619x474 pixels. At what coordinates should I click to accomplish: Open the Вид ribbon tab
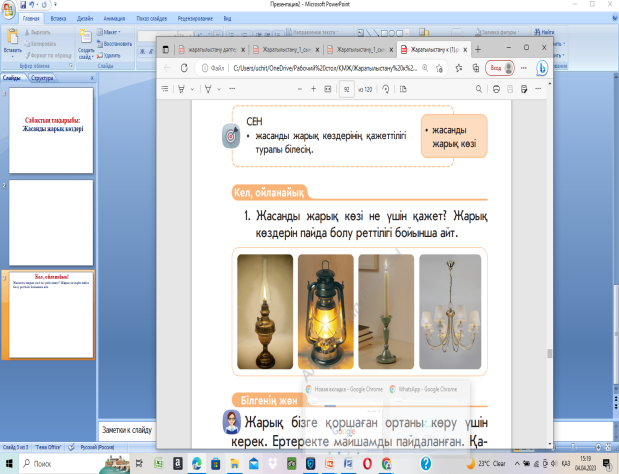227,18
